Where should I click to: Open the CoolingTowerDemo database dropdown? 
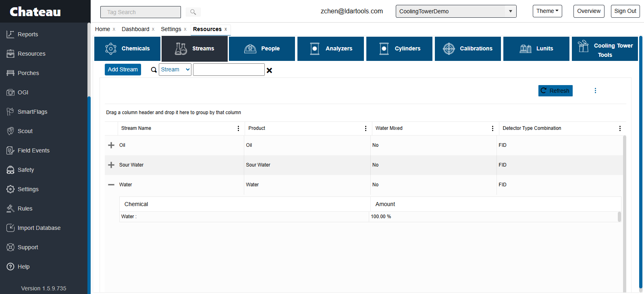coord(456,11)
